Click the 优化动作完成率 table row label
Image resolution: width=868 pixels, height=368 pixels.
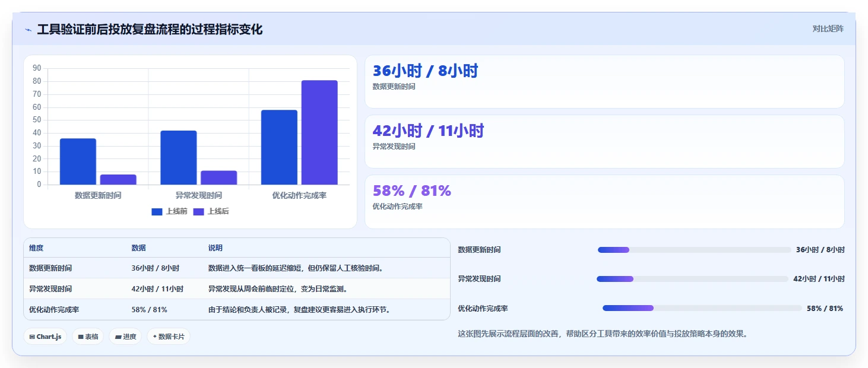[54, 310]
